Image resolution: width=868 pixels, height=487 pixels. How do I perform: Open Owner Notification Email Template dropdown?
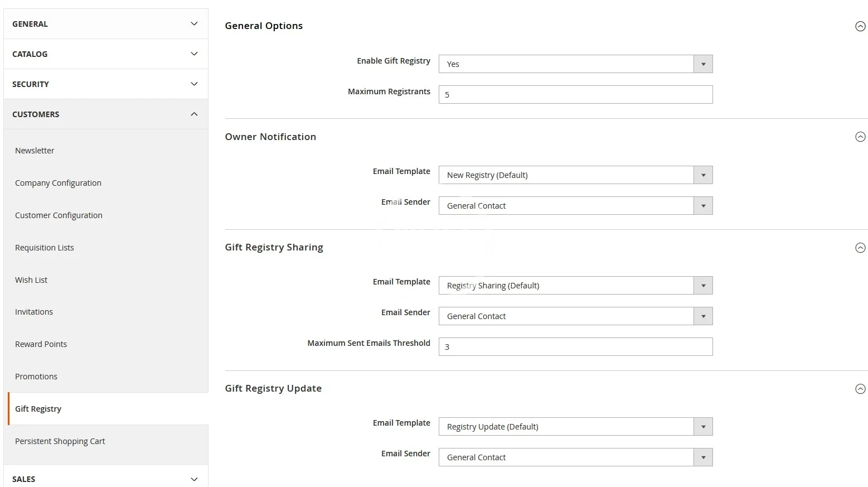coord(575,175)
